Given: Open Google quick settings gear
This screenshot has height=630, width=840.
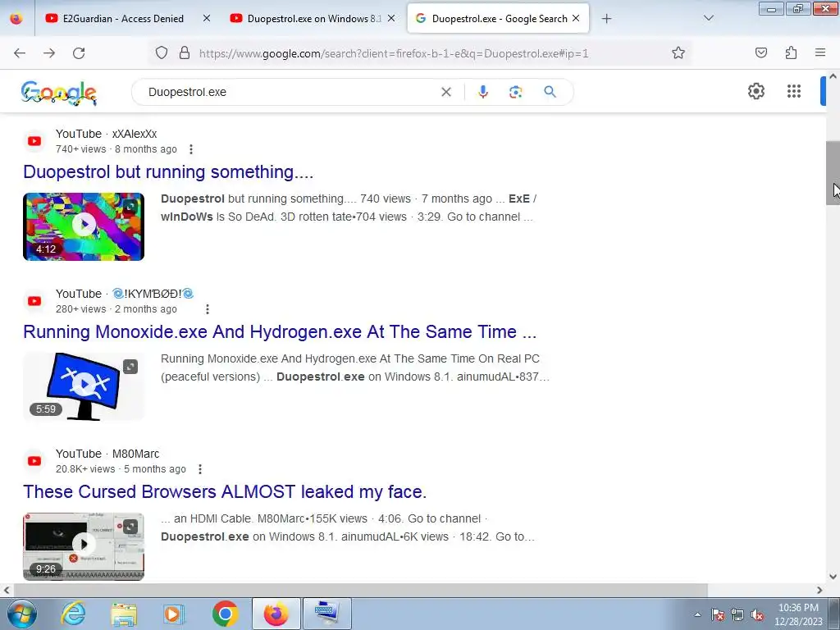Looking at the screenshot, I should pos(756,92).
